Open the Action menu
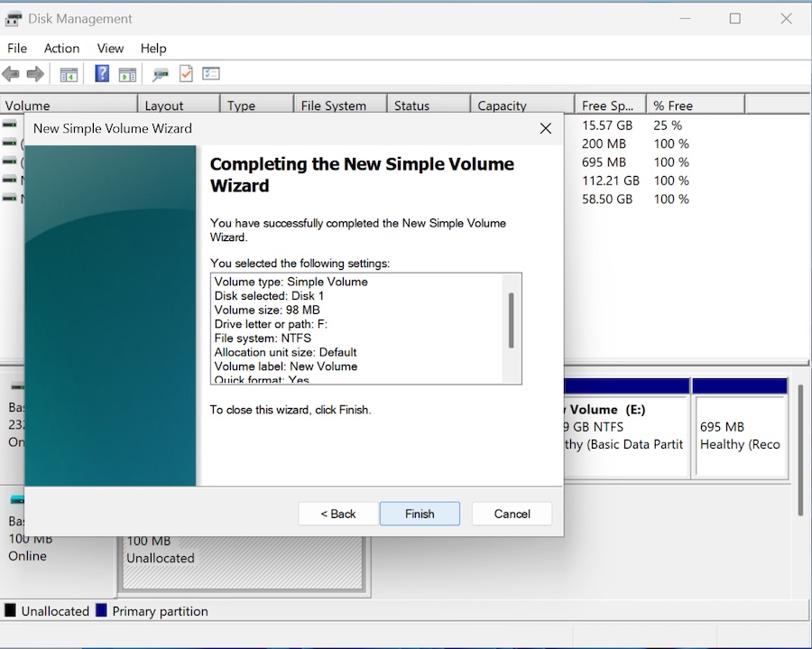This screenshot has height=649, width=812. pos(61,49)
